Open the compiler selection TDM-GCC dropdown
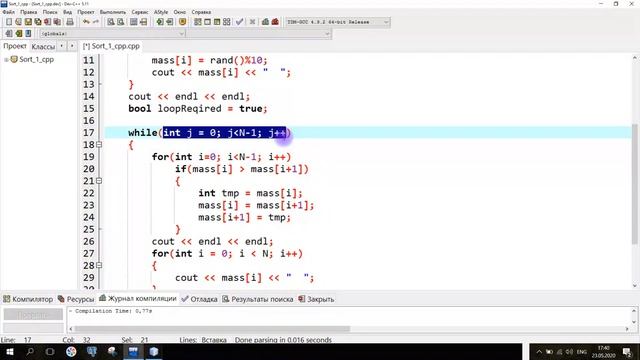 [338, 22]
